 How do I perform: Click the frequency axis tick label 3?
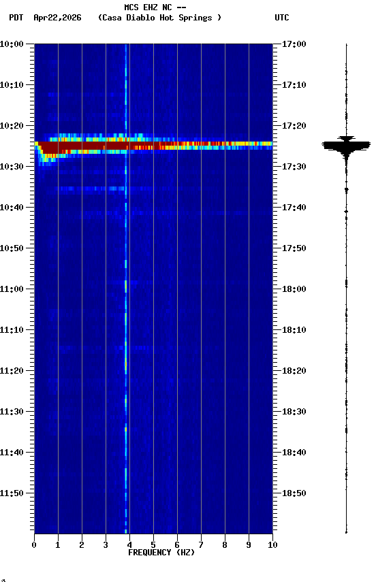[106, 545]
